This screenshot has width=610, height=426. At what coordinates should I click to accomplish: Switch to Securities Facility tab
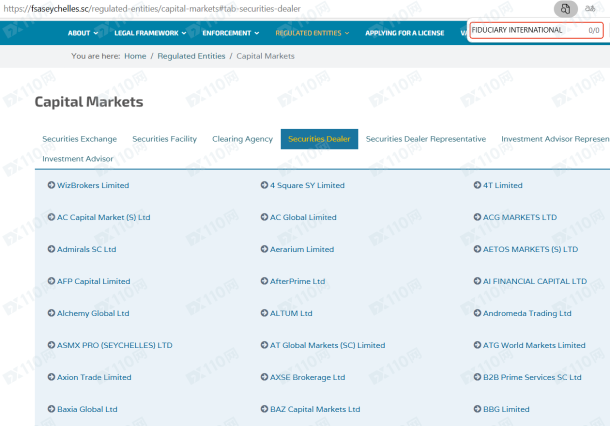point(165,139)
